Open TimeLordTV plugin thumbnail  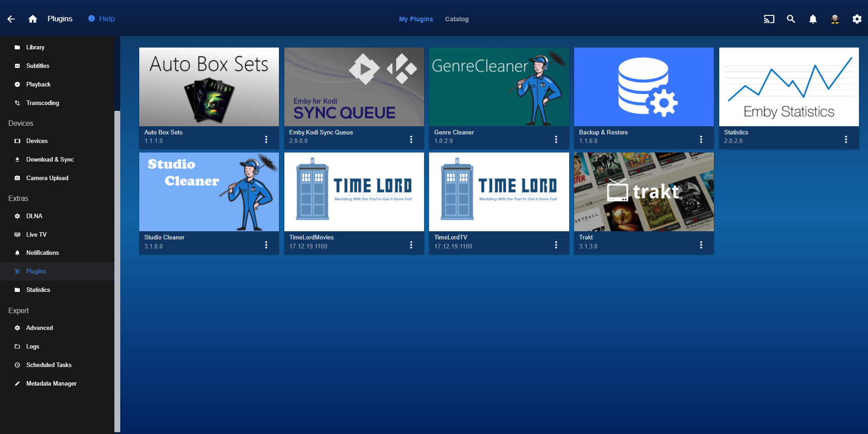(x=499, y=192)
